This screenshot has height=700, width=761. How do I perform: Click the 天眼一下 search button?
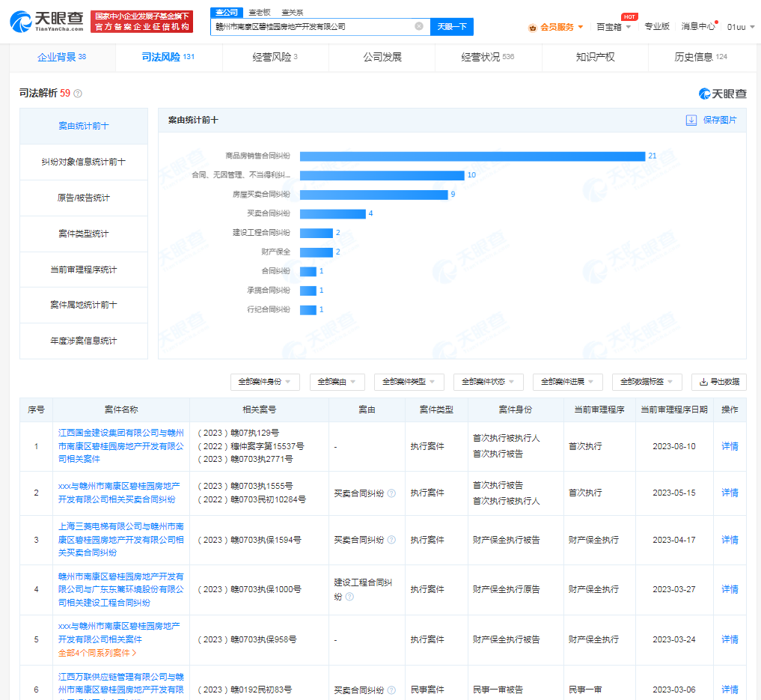[x=453, y=26]
